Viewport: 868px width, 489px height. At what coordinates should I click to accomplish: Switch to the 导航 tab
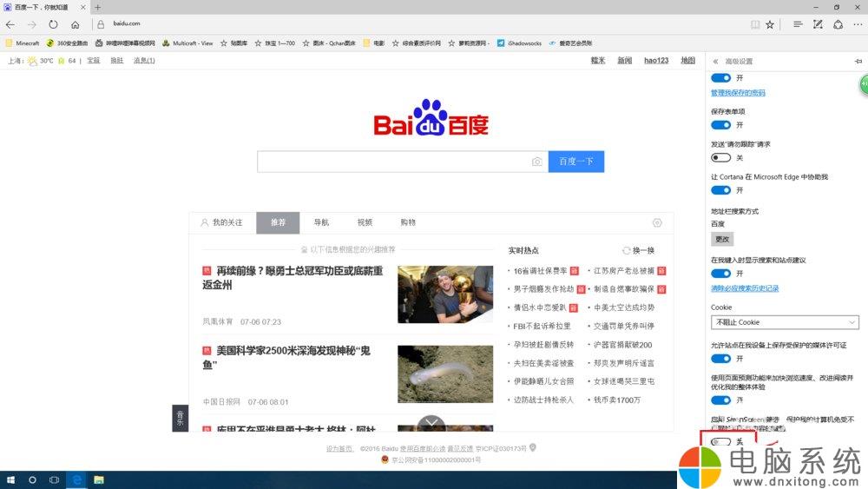click(321, 222)
